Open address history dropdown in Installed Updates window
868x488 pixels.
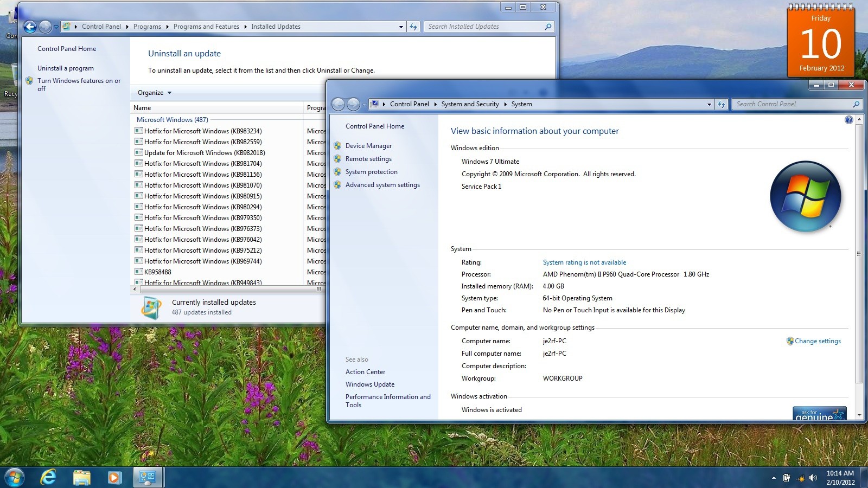pyautogui.click(x=401, y=27)
